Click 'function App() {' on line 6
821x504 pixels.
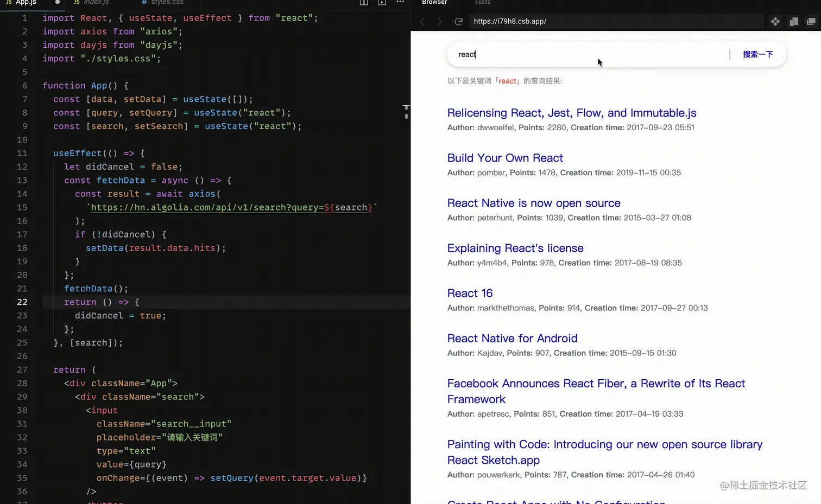[x=85, y=86]
